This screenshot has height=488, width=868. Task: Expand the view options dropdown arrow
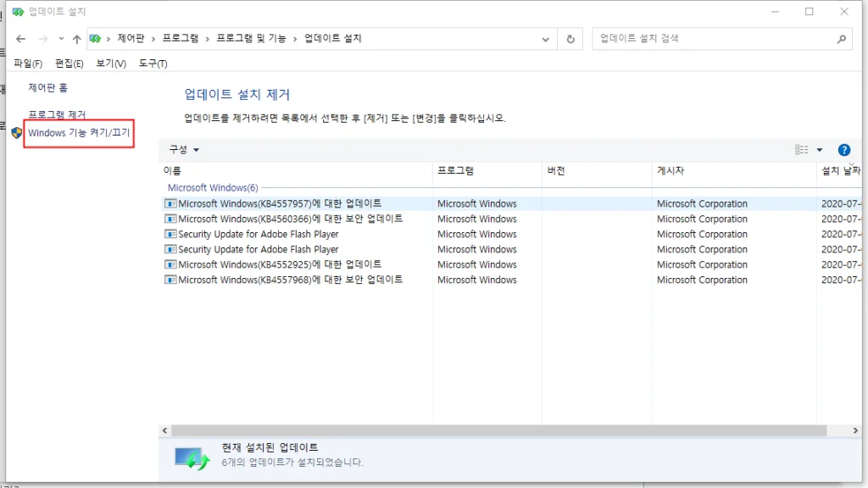[x=820, y=149]
